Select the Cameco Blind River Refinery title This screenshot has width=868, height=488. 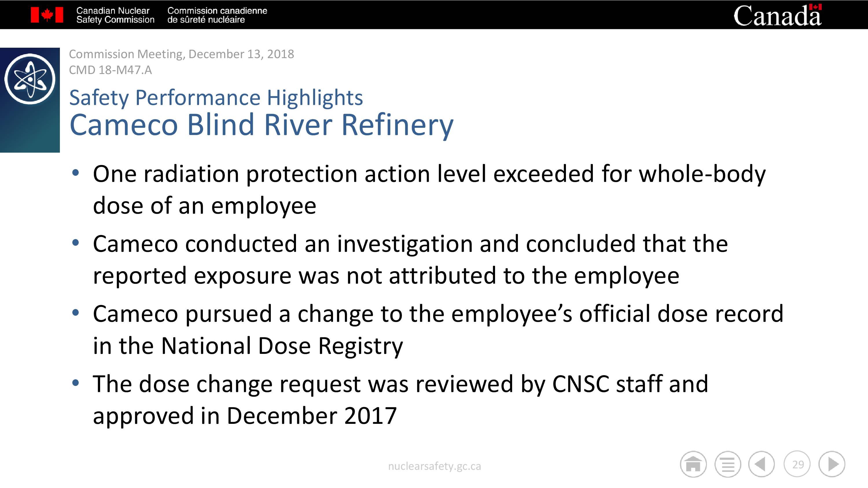pyautogui.click(x=262, y=125)
